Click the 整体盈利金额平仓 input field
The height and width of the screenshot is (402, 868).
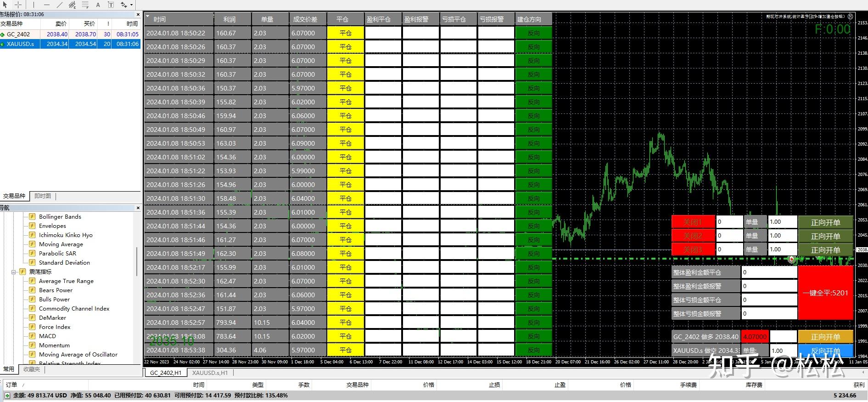[769, 272]
